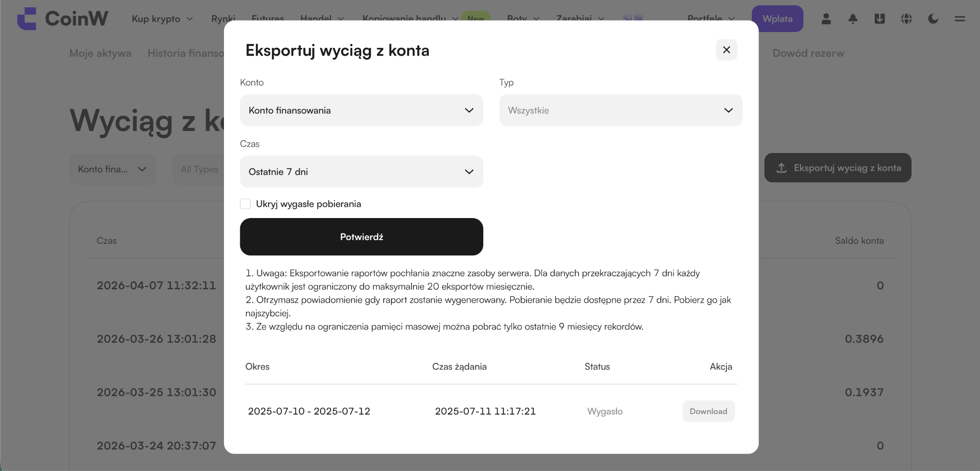The height and width of the screenshot is (471, 980).
Task: Open the notifications bell icon
Action: pos(853,19)
